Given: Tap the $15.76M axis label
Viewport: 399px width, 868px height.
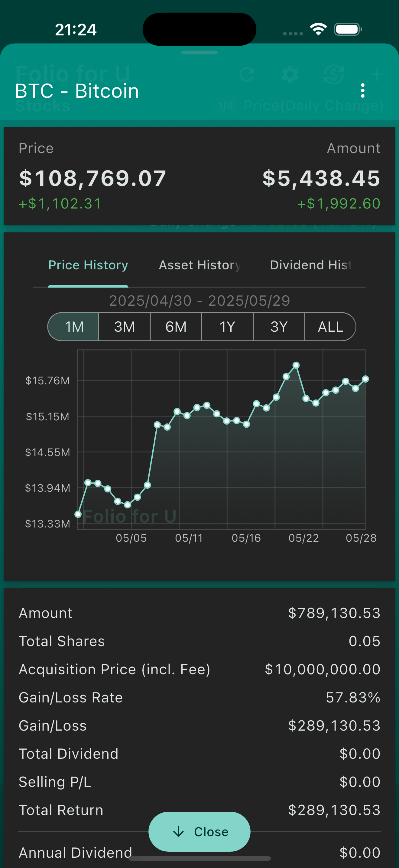Looking at the screenshot, I should [x=47, y=381].
